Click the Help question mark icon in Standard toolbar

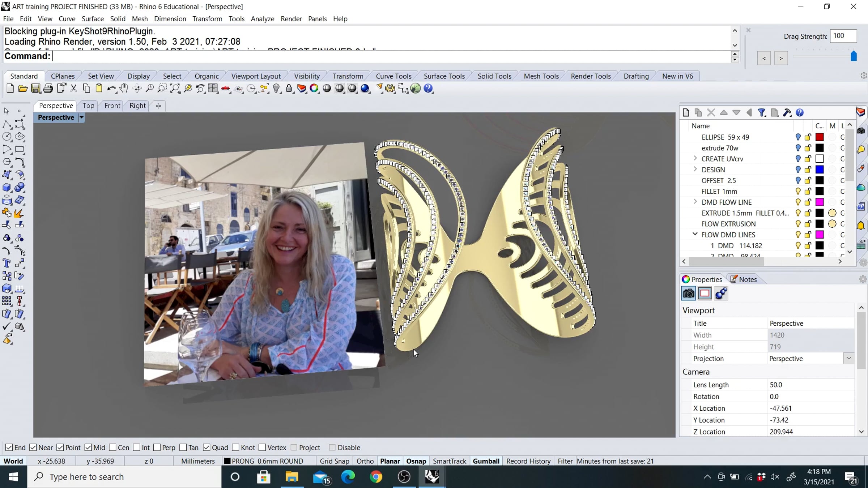click(428, 89)
